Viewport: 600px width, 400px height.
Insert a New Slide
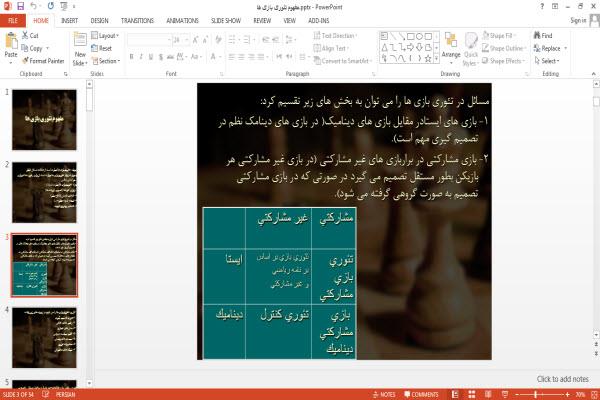[x=80, y=49]
